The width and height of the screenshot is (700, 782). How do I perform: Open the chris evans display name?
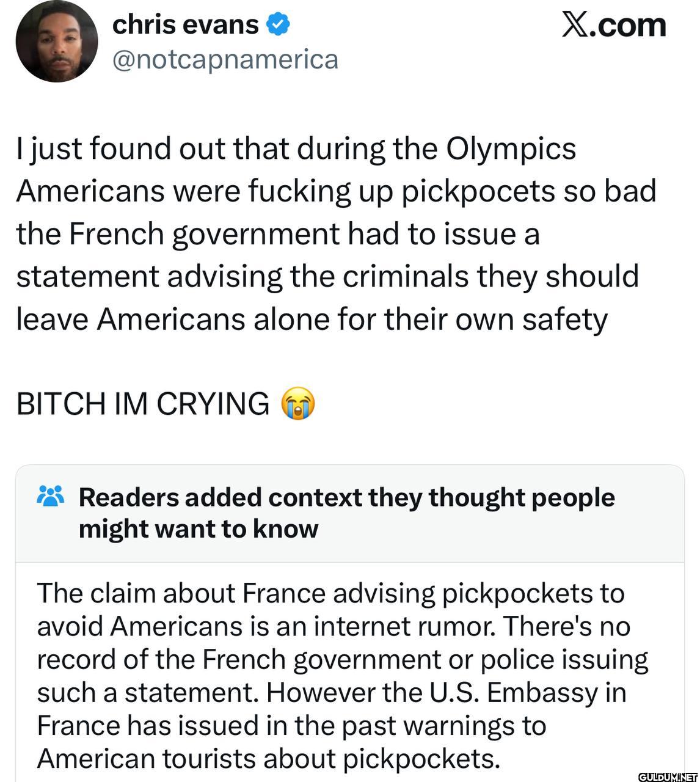click(x=185, y=24)
